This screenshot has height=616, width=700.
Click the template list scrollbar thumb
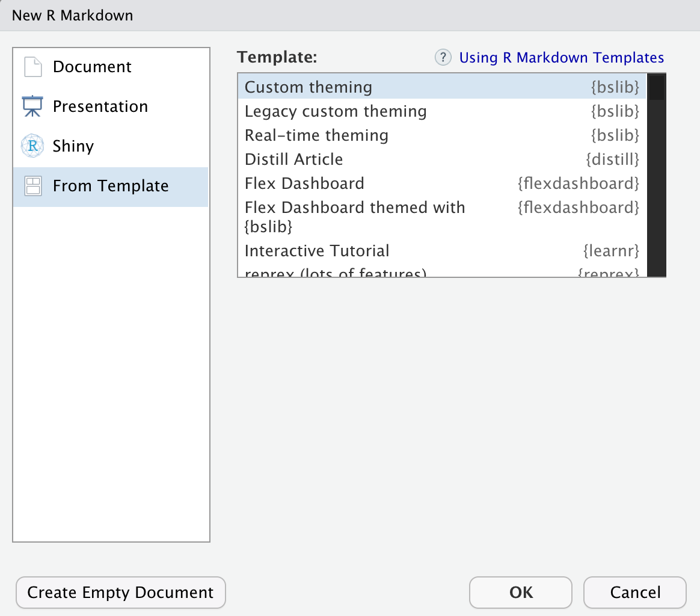click(656, 88)
